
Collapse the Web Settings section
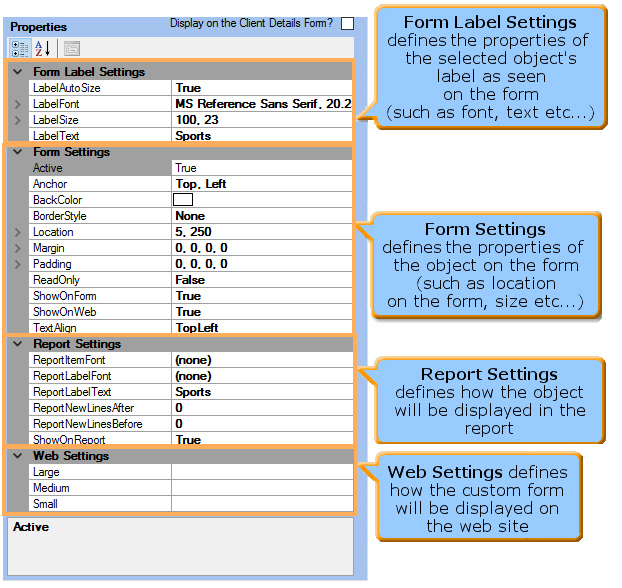[16, 456]
